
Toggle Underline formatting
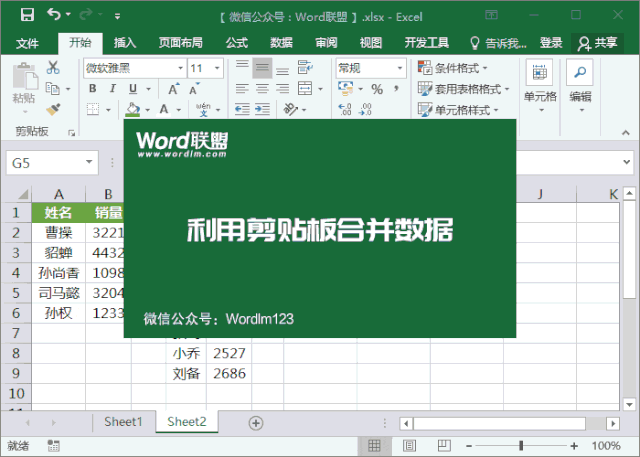133,89
